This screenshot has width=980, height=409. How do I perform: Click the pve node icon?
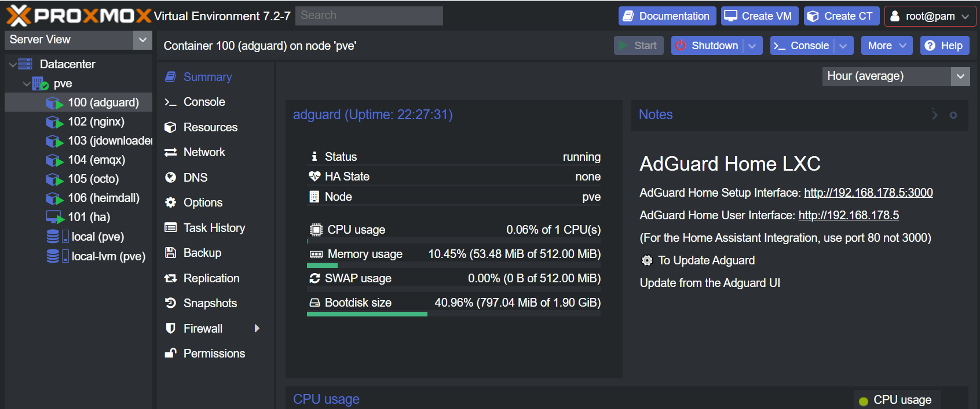pyautogui.click(x=40, y=84)
